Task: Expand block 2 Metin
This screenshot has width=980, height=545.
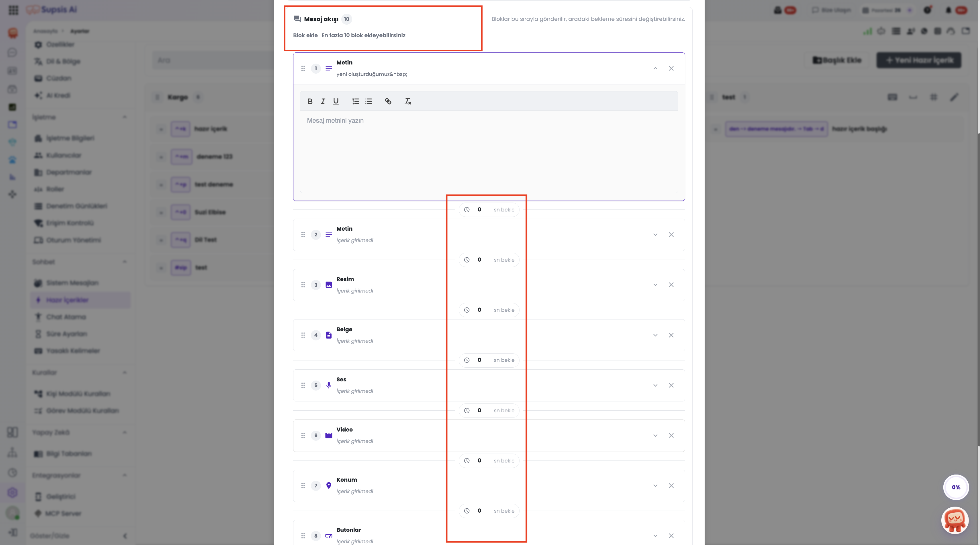Action: [x=655, y=235]
